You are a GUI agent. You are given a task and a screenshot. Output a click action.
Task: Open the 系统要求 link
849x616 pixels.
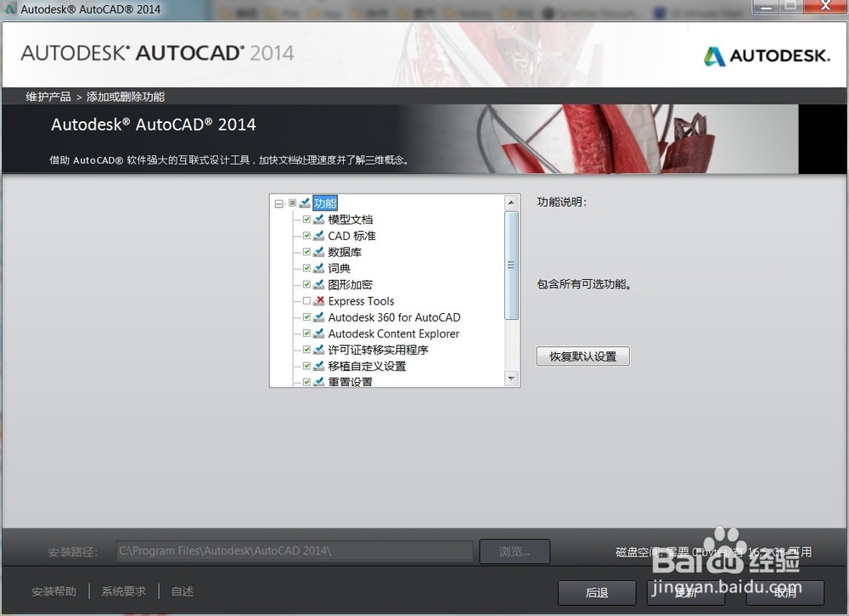coord(123,591)
